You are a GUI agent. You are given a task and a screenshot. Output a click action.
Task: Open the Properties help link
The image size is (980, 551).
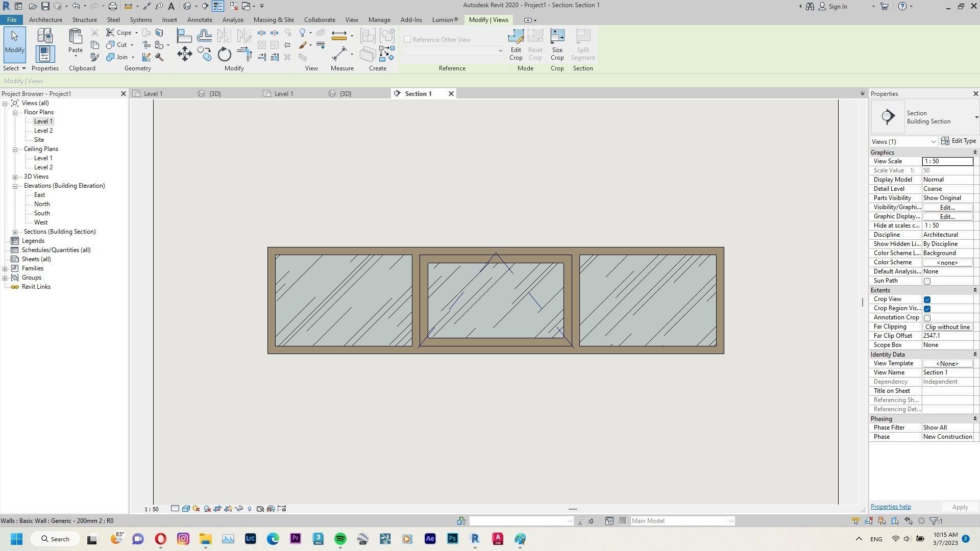[x=890, y=506]
